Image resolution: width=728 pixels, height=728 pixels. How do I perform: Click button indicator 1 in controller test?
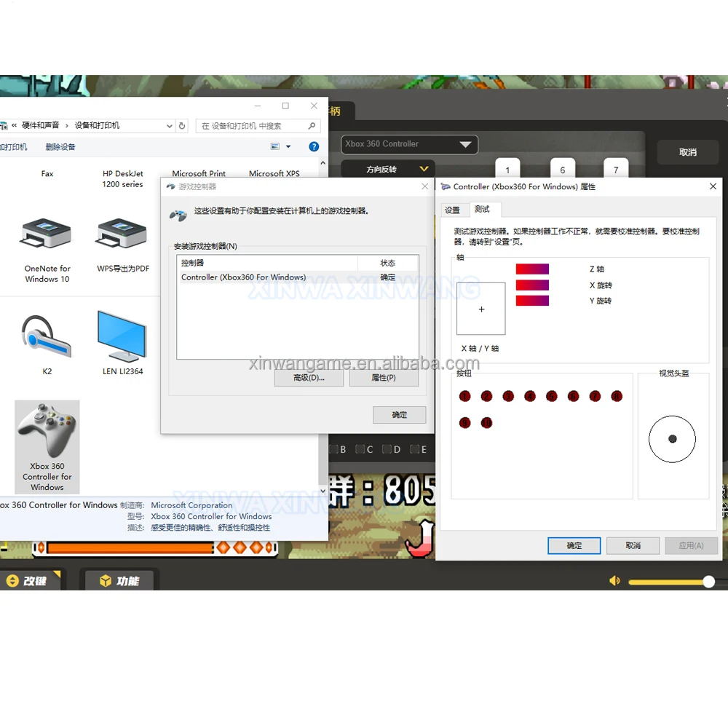pos(464,396)
